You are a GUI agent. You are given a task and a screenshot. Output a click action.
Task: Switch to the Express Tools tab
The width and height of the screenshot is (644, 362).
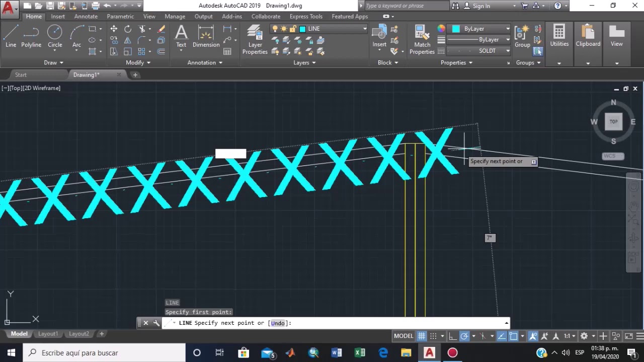click(306, 16)
